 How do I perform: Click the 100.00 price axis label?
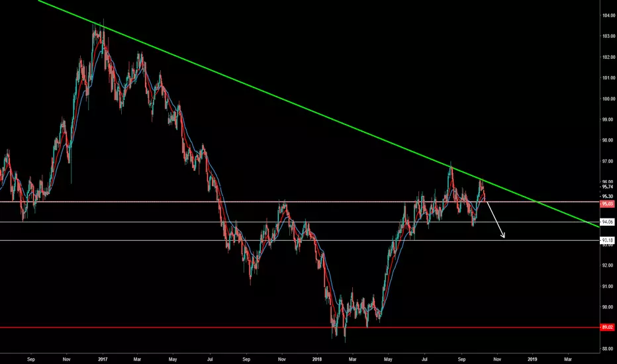pos(608,99)
